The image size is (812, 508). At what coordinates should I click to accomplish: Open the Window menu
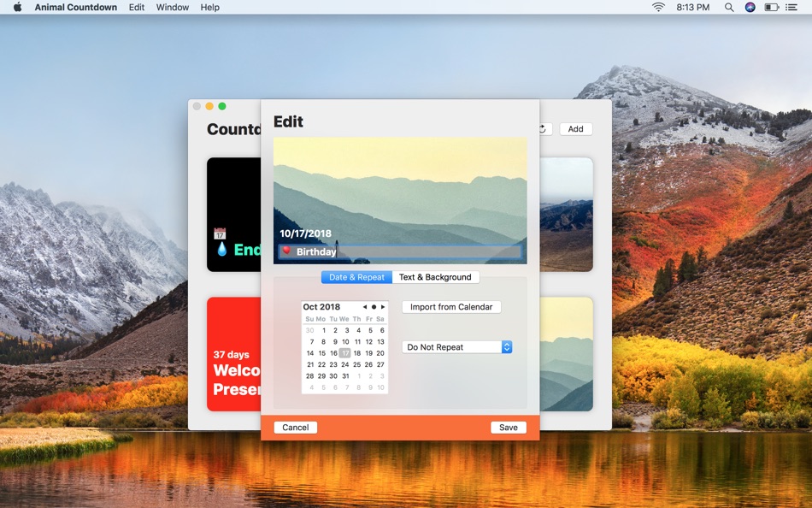pos(173,7)
